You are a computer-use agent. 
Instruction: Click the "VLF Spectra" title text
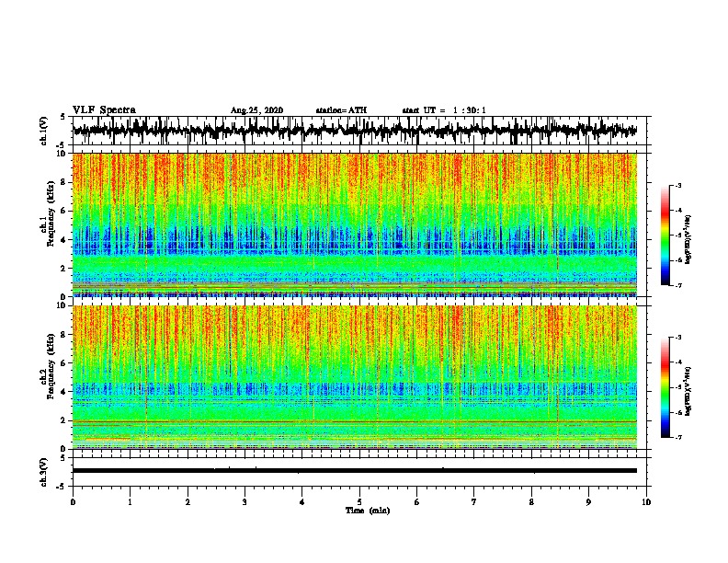click(104, 109)
